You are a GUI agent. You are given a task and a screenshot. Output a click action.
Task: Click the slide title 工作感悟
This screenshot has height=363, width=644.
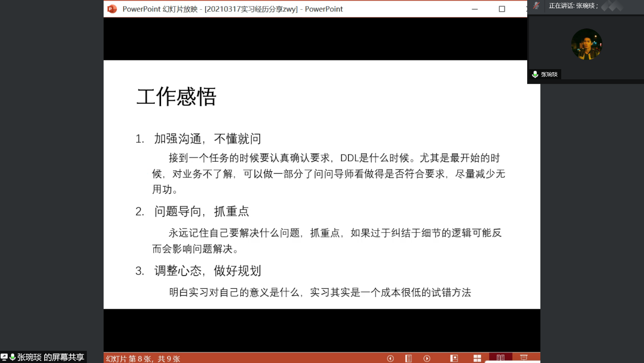(x=176, y=97)
